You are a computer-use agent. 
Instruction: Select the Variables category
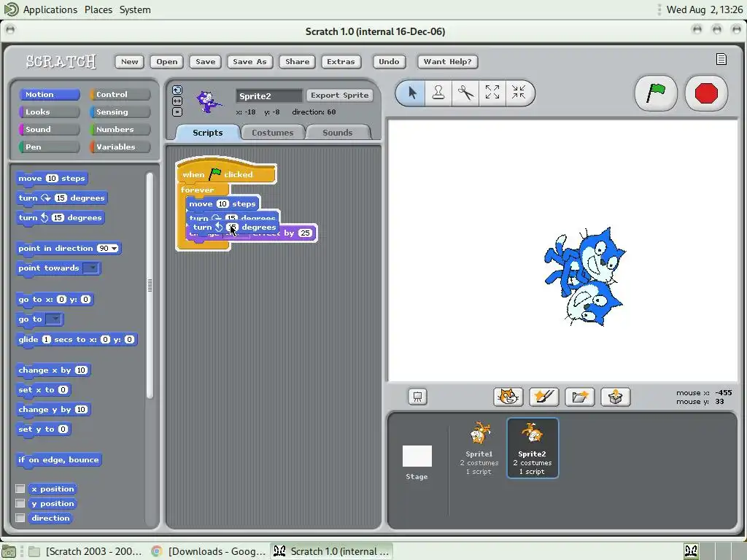coord(120,147)
